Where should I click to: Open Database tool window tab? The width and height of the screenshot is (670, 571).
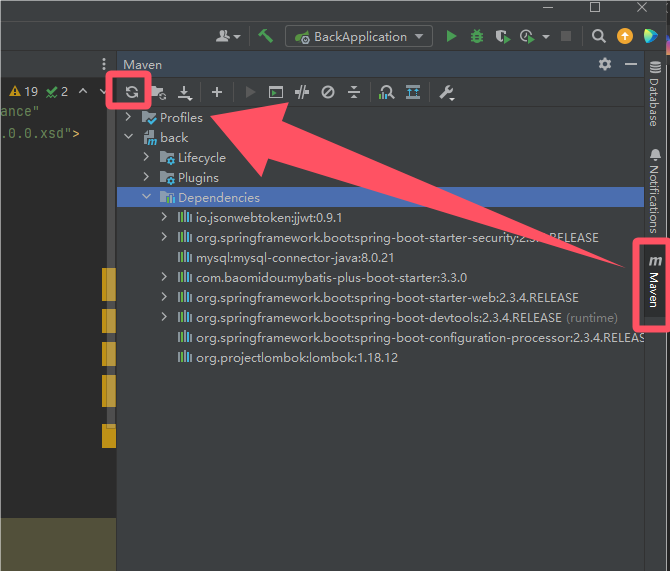point(654,94)
